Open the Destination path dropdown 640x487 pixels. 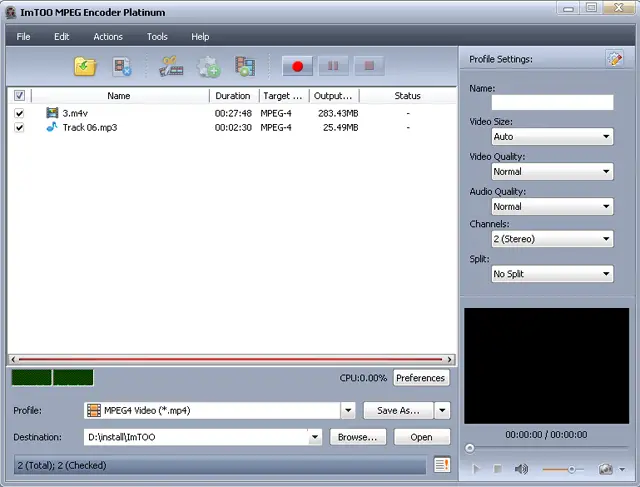(315, 437)
